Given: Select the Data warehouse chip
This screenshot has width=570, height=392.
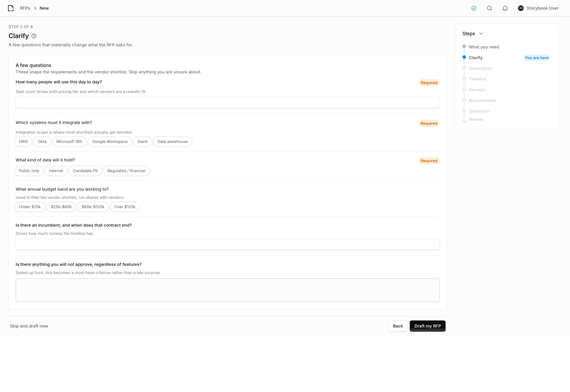Looking at the screenshot, I should click(172, 141).
